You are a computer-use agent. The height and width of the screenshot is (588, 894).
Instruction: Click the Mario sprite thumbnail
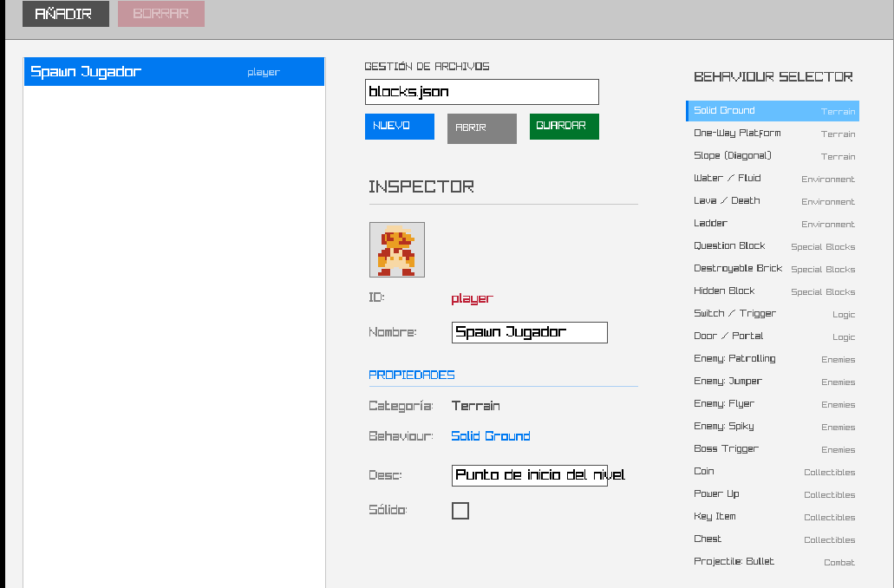[x=397, y=250]
